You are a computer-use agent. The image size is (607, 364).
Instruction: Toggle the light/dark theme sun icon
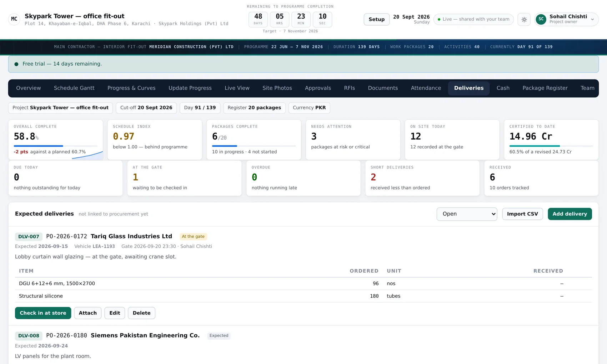click(524, 19)
